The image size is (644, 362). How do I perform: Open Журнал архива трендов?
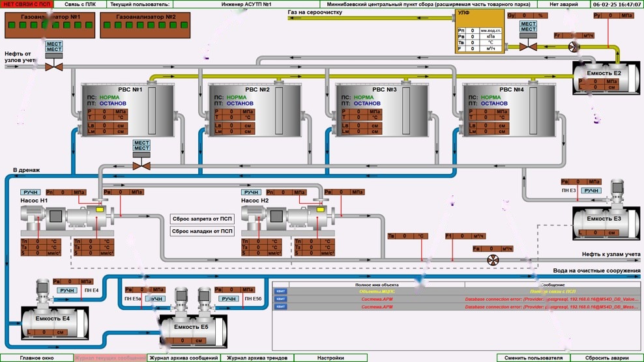pos(257,358)
